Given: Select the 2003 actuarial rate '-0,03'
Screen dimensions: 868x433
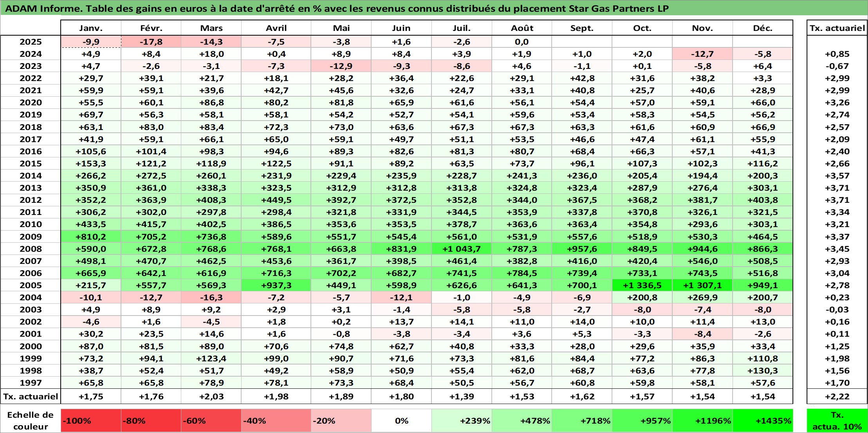Looking at the screenshot, I should [837, 310].
